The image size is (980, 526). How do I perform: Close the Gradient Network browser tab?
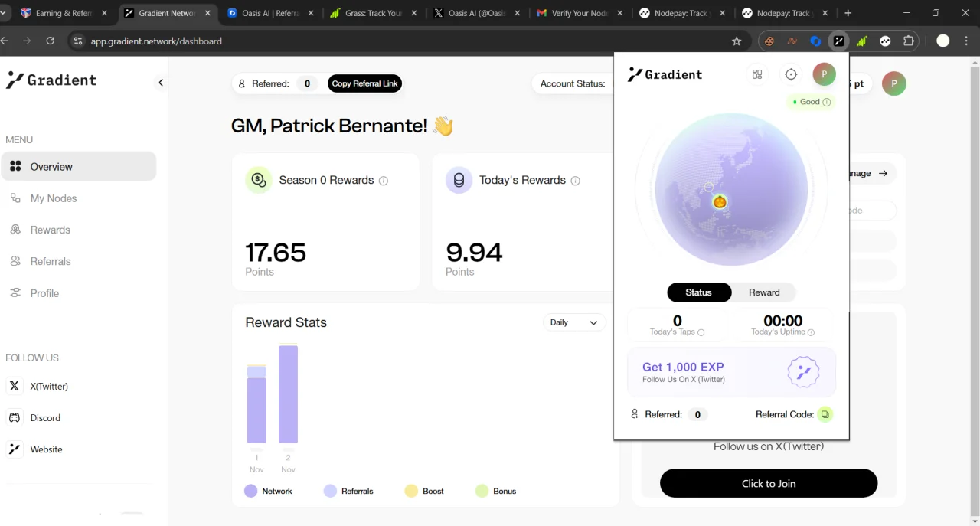pos(207,13)
